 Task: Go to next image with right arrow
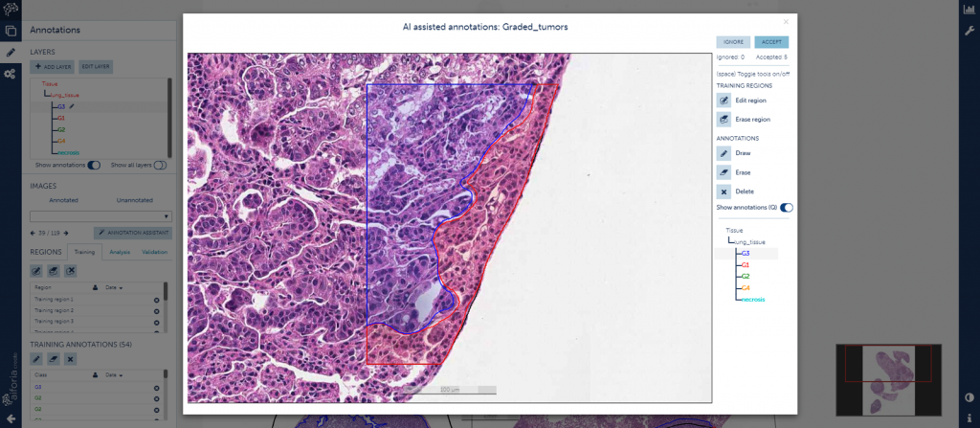point(66,233)
